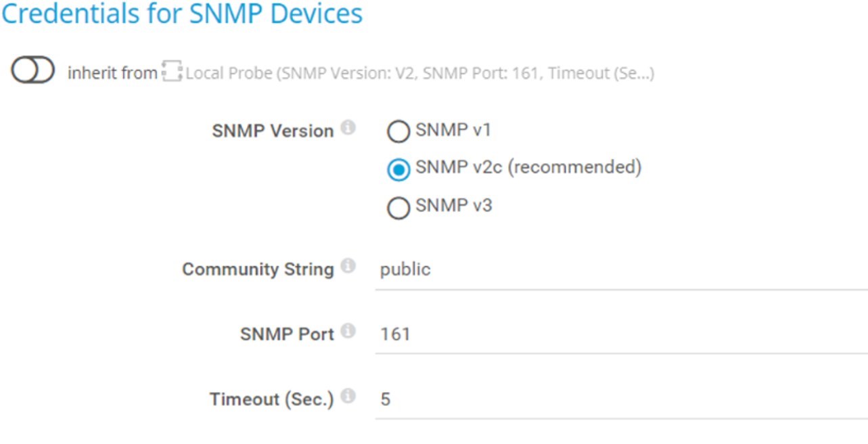This screenshot has width=868, height=444.
Task: Click the Local Probe device icon
Action: coord(172,72)
